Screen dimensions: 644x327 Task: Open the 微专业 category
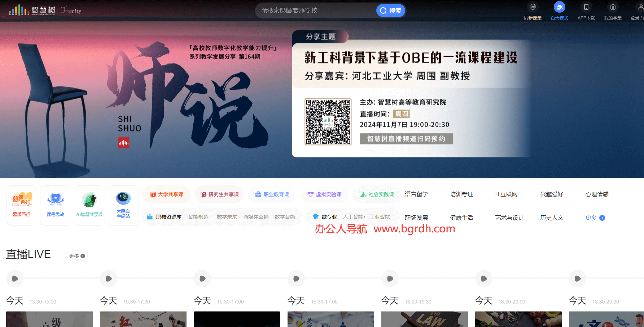(328, 217)
